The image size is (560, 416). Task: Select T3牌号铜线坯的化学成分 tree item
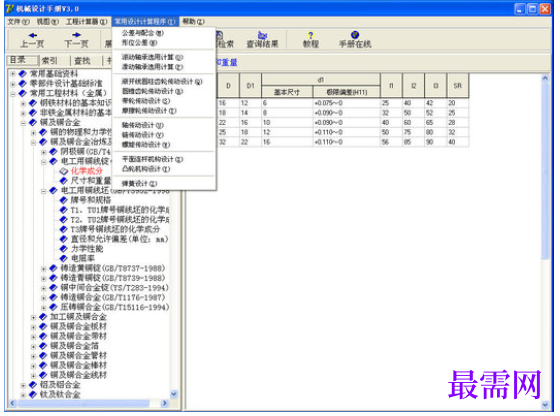115,229
